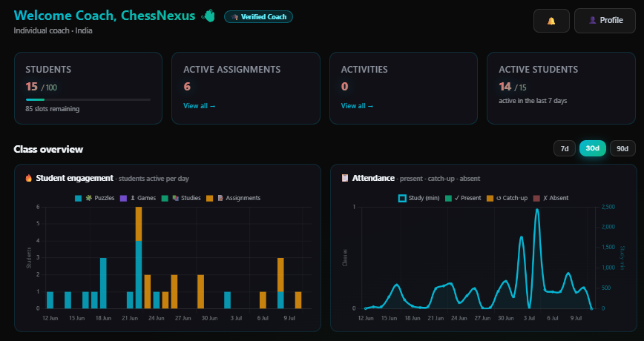This screenshot has height=341, width=644.
Task: Click the 9 Jul label on engagement chart
Action: pos(289,318)
